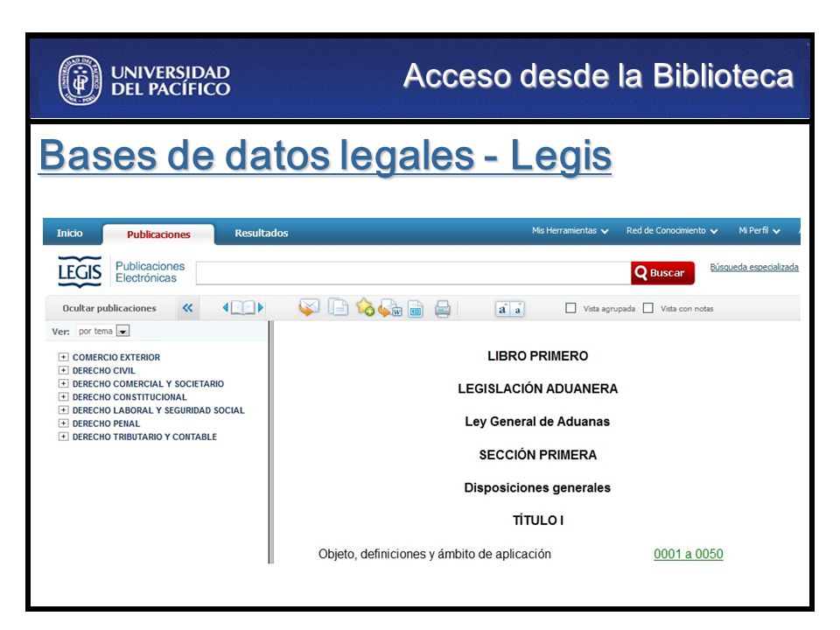Click 'Publicaciones Electrónicas' text beside logo
The image size is (840, 630).
150,272
